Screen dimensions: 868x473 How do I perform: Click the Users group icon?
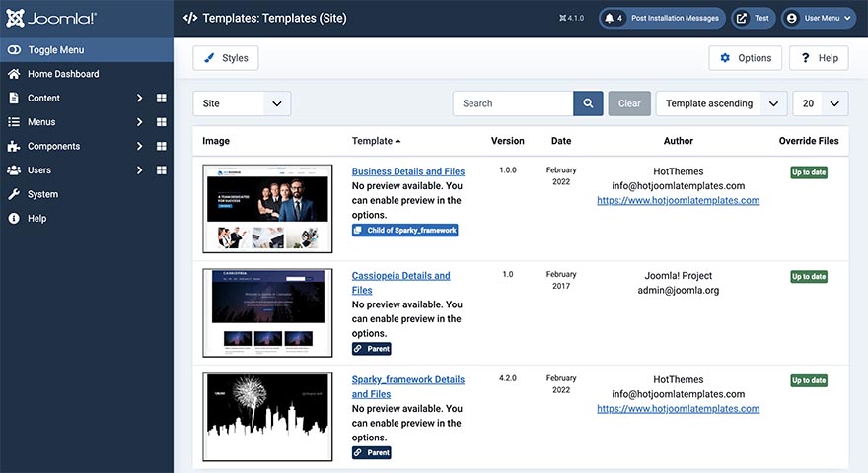click(x=14, y=170)
